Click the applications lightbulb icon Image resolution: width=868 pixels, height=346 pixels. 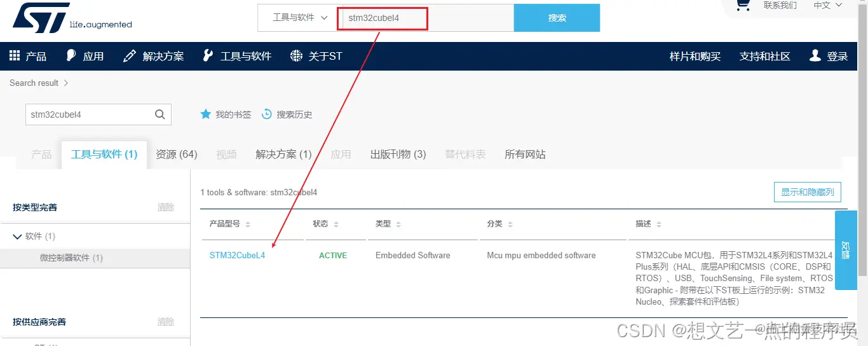pyautogui.click(x=71, y=56)
